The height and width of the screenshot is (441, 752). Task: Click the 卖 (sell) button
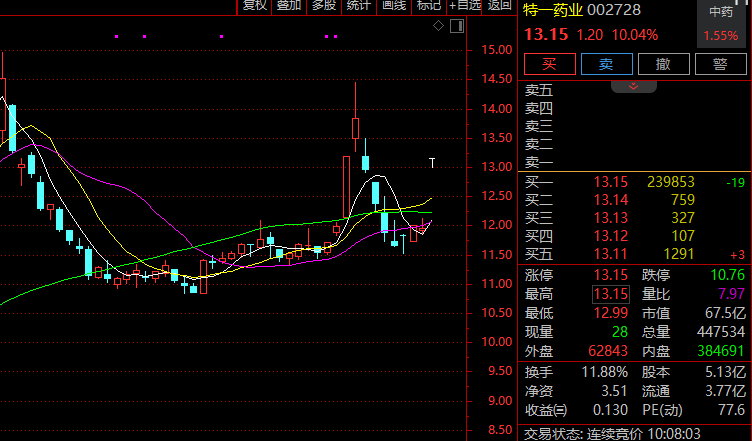(606, 64)
